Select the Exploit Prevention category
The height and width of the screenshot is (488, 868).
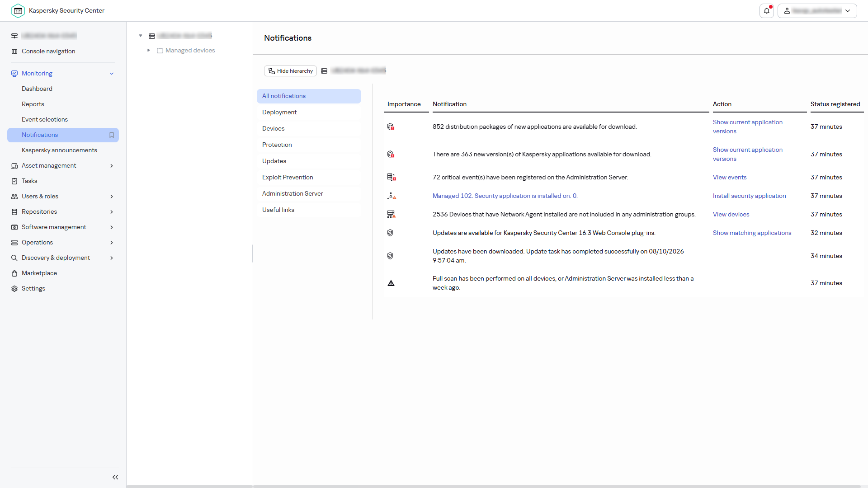coord(309,178)
